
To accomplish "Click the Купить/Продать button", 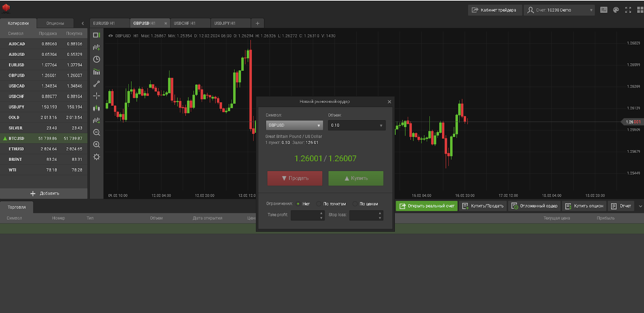I will click(483, 206).
